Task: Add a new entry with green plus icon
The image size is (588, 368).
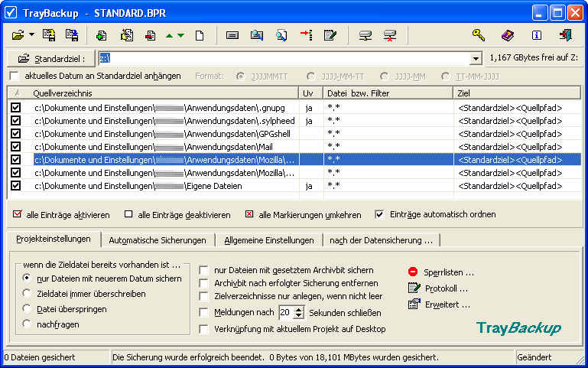Action: 101,36
